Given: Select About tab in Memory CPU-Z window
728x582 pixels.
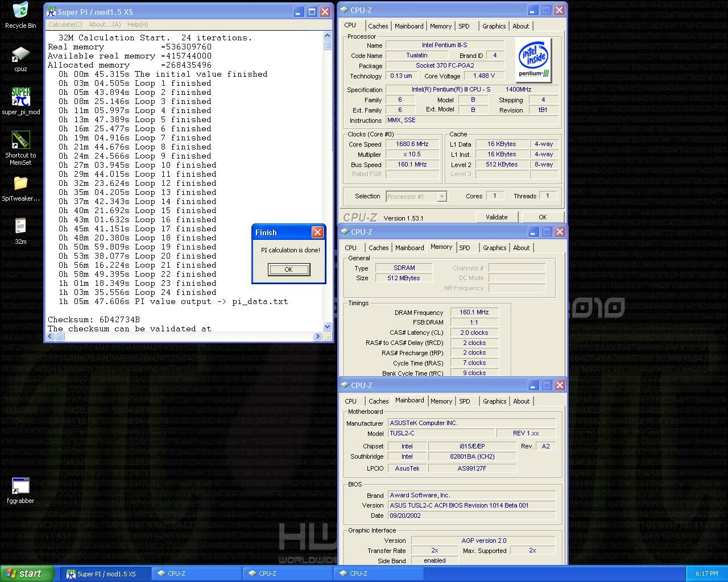Looking at the screenshot, I should click(521, 248).
